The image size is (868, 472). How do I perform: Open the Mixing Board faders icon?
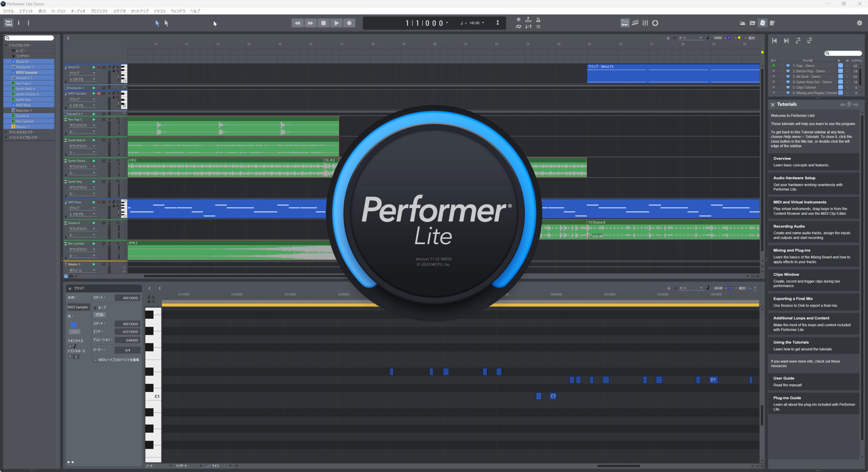(x=645, y=23)
